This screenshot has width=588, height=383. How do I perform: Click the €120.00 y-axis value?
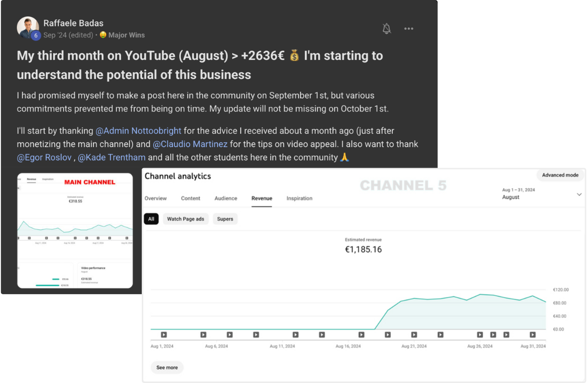click(561, 290)
